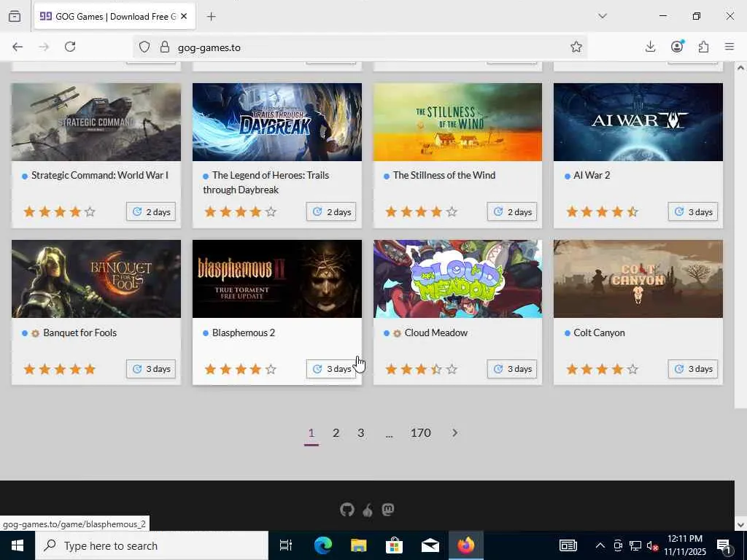Click the star rating of Cloud Meadow
Viewport: 747px width, 560px height.
tap(422, 369)
